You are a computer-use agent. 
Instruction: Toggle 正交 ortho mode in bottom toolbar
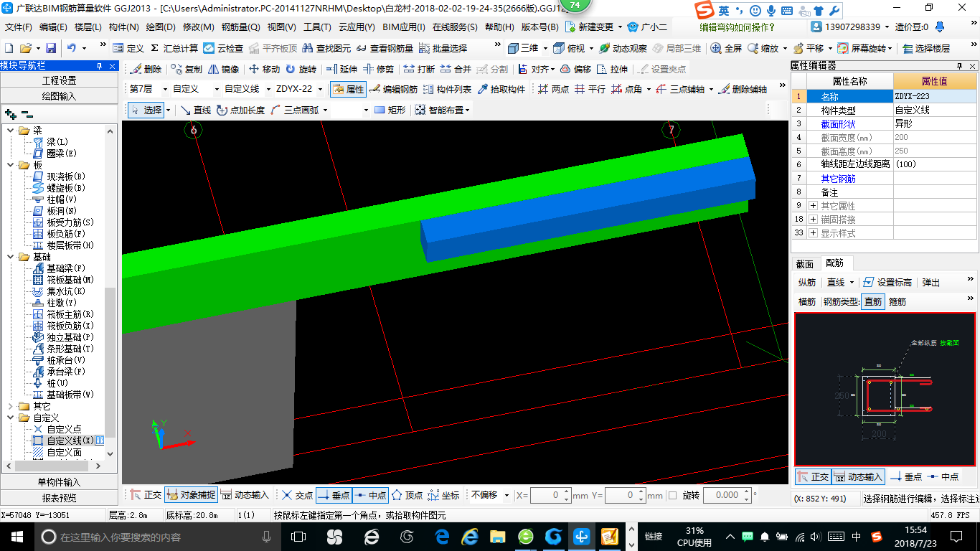(x=146, y=495)
